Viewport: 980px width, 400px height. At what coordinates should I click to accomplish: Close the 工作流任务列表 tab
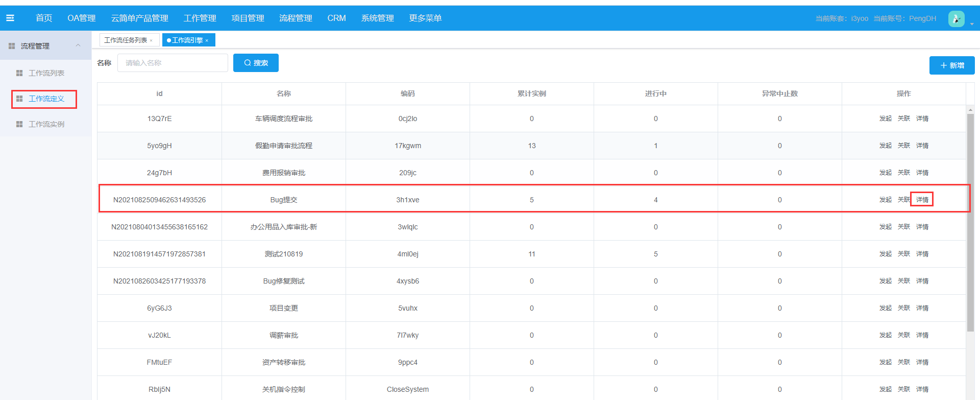(151, 40)
